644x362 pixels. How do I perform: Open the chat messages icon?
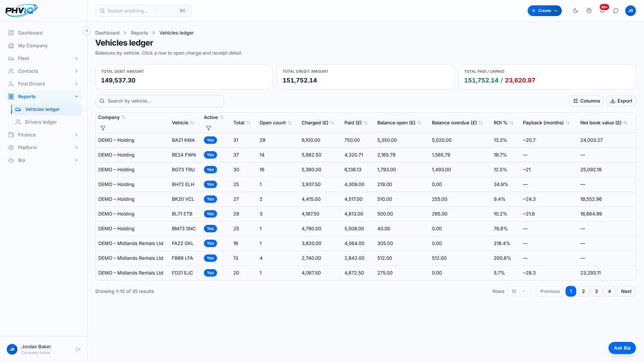coord(616,11)
